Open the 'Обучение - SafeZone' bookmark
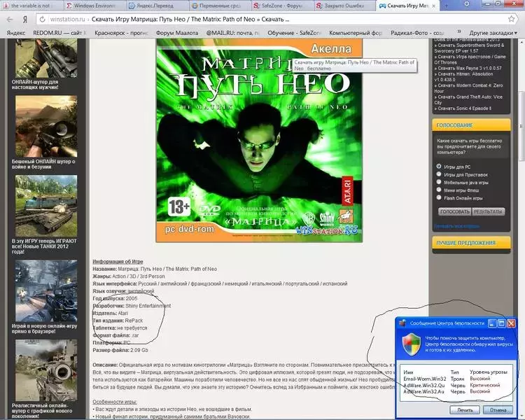Screen dimensions: 525x420 294,33
